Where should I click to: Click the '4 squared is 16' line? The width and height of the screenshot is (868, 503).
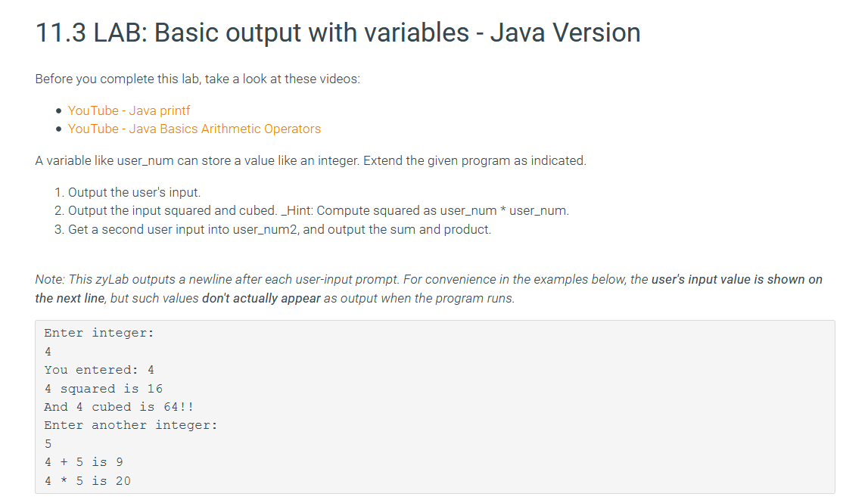pos(104,389)
